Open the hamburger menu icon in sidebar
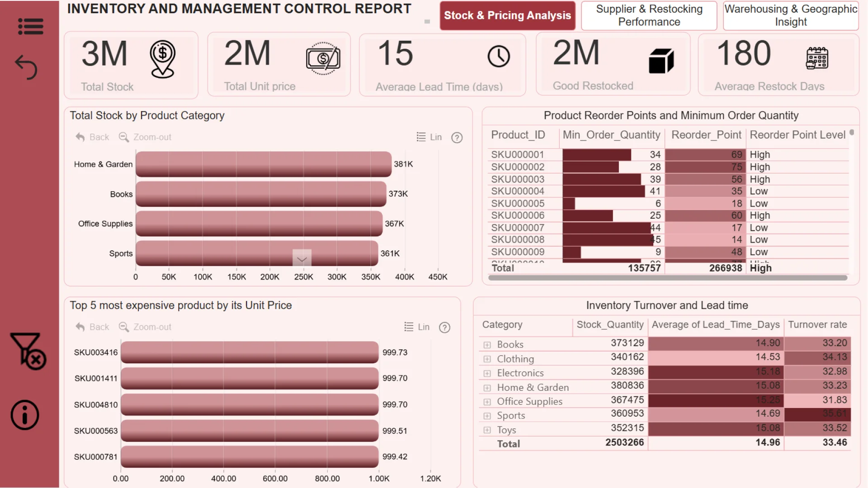Image resolution: width=868 pixels, height=488 pixels. click(x=30, y=26)
